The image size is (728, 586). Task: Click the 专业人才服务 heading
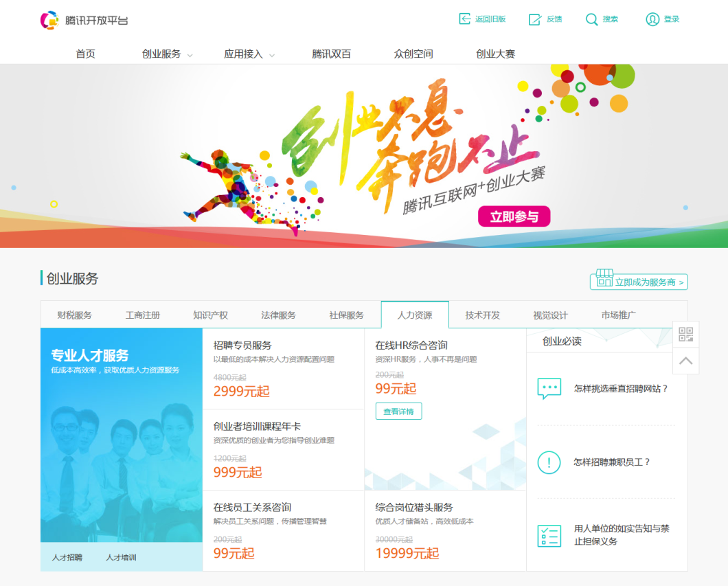tap(89, 355)
